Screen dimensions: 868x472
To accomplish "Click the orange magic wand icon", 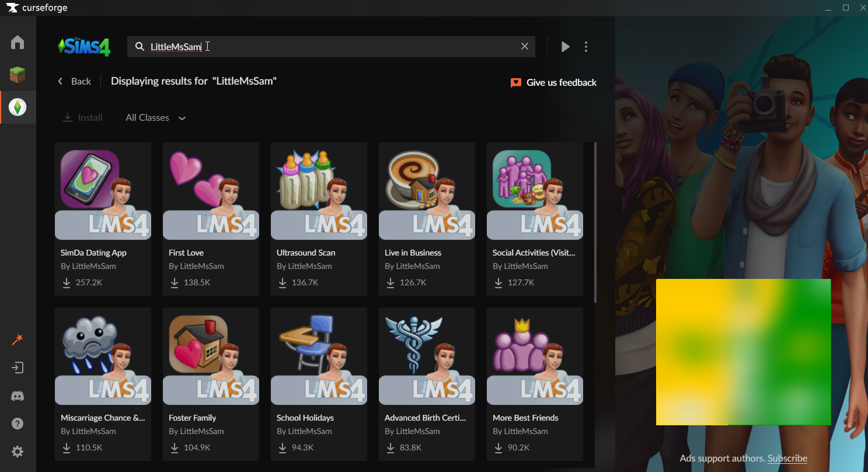I will pyautogui.click(x=18, y=340).
